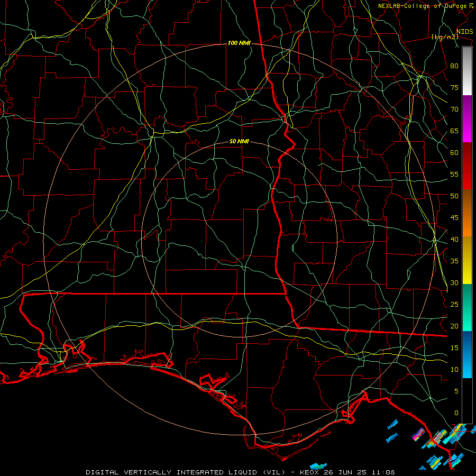Click the 26 JUN 25 date in the caption
The height and width of the screenshot is (476, 476).
point(345,472)
